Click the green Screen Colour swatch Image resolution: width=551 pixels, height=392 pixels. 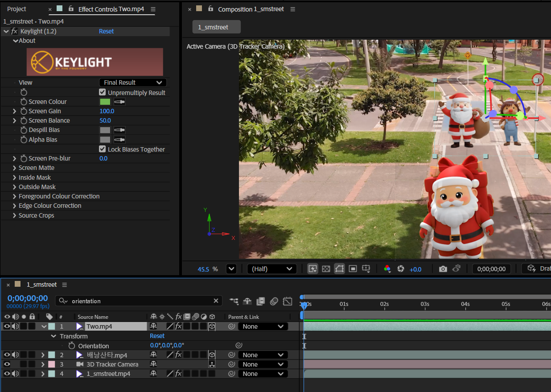coord(105,102)
